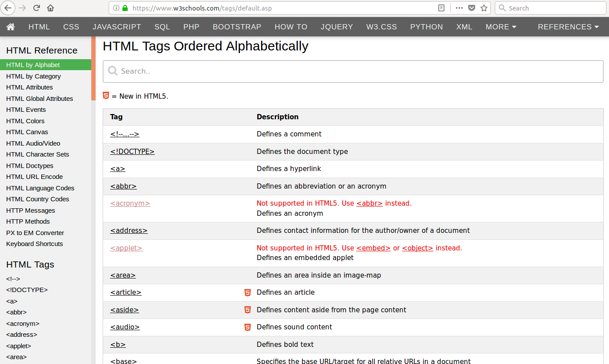
Task: Open HTML Doctypes in the sidebar
Action: pos(30,166)
